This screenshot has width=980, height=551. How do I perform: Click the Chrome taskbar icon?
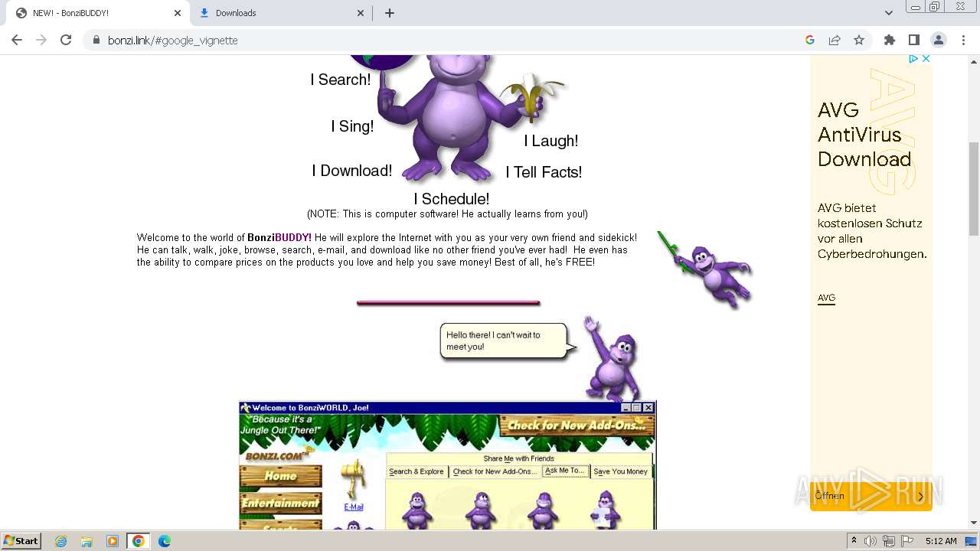(x=138, y=541)
